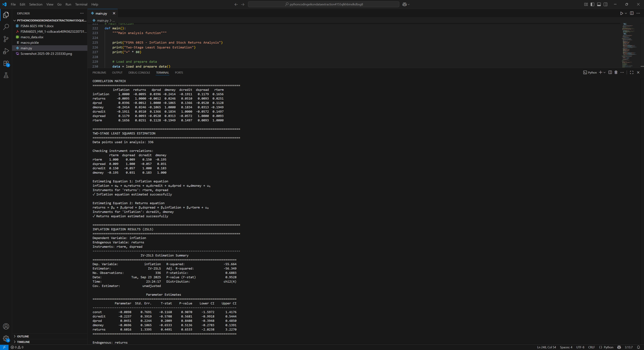Screen dimensions: 644x350
Task: Expand breadcrumb ellipsis after main.py
Action: coord(114,20)
